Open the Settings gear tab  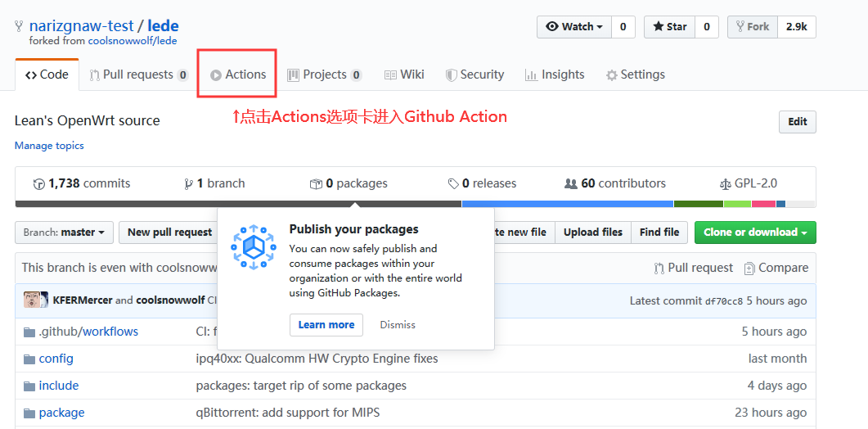pyautogui.click(x=635, y=75)
